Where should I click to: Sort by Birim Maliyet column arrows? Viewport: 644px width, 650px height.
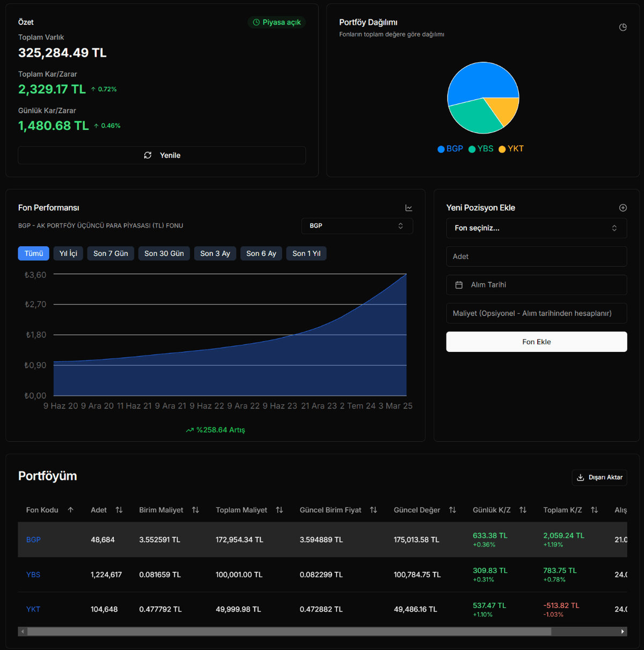click(x=195, y=510)
